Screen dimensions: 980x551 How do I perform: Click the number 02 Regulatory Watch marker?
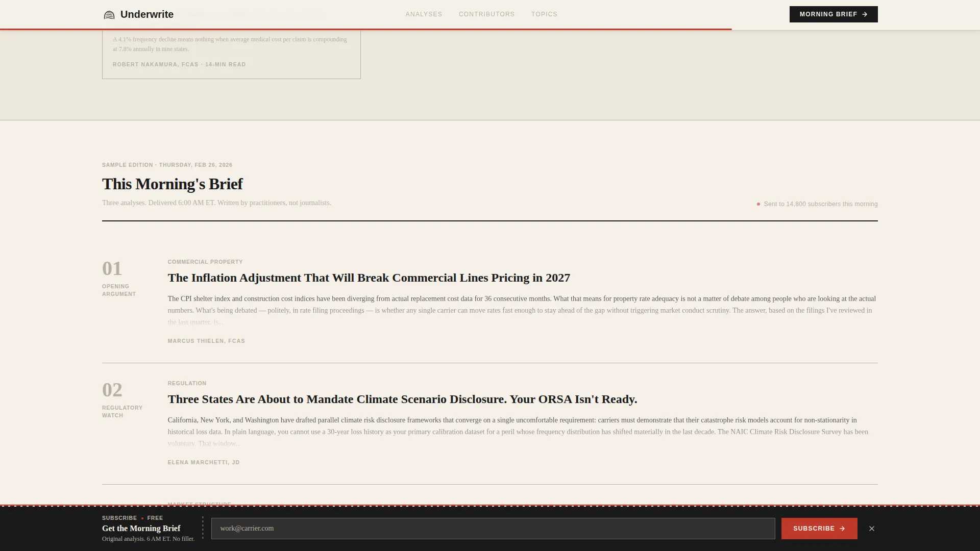(122, 400)
